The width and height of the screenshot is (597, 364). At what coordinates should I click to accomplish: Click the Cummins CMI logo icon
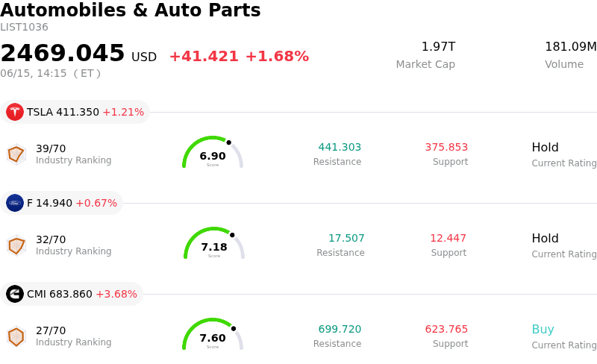point(15,294)
